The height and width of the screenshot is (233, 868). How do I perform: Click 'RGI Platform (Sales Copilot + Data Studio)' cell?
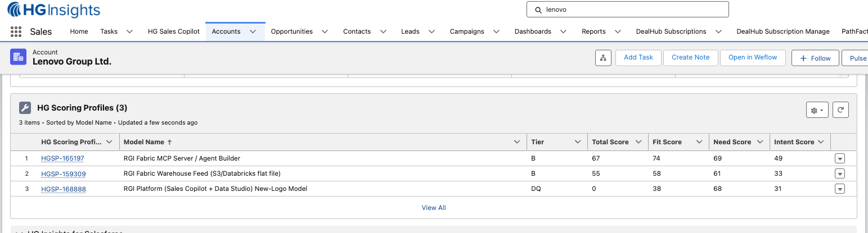click(215, 189)
